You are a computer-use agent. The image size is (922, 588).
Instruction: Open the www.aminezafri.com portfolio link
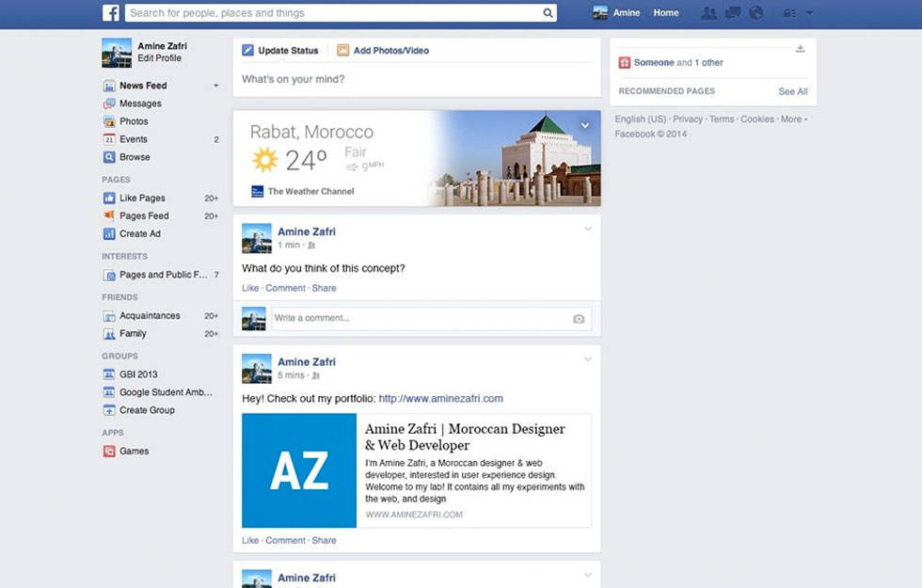pos(440,399)
